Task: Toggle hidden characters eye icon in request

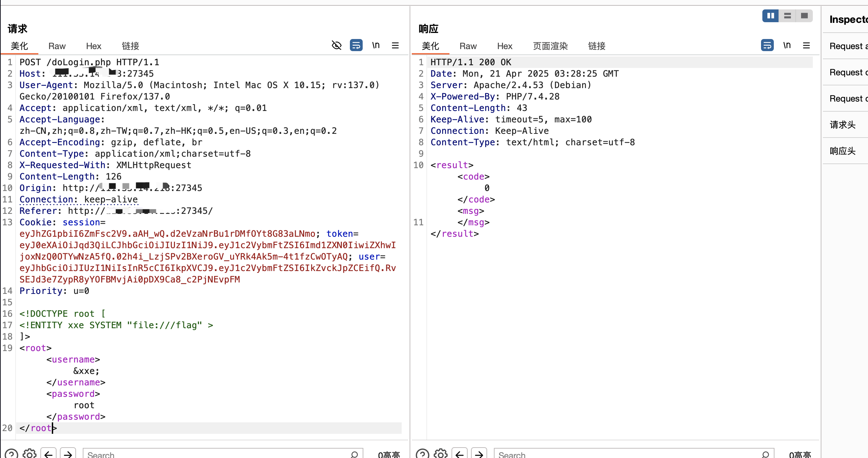Action: [336, 45]
